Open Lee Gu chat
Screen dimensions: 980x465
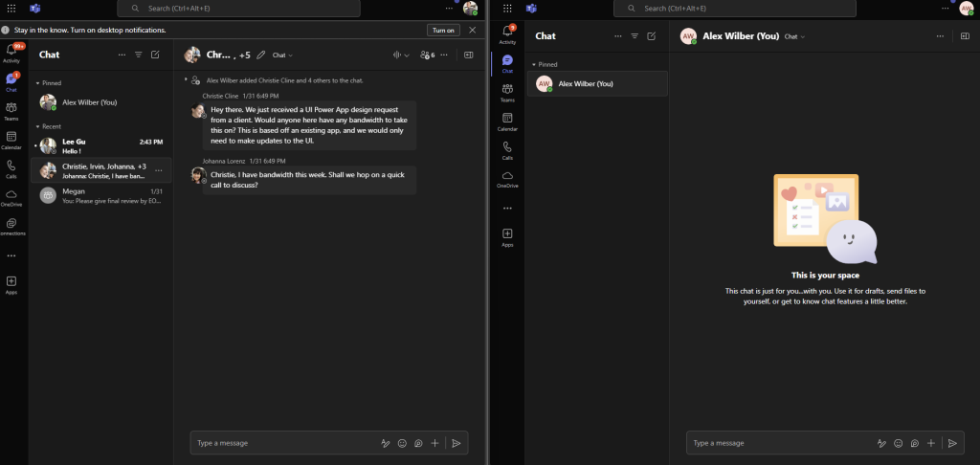pos(101,145)
